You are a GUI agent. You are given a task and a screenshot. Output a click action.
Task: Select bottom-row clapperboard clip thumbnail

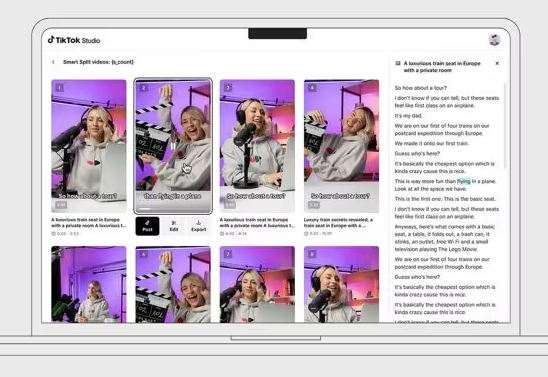(173, 284)
